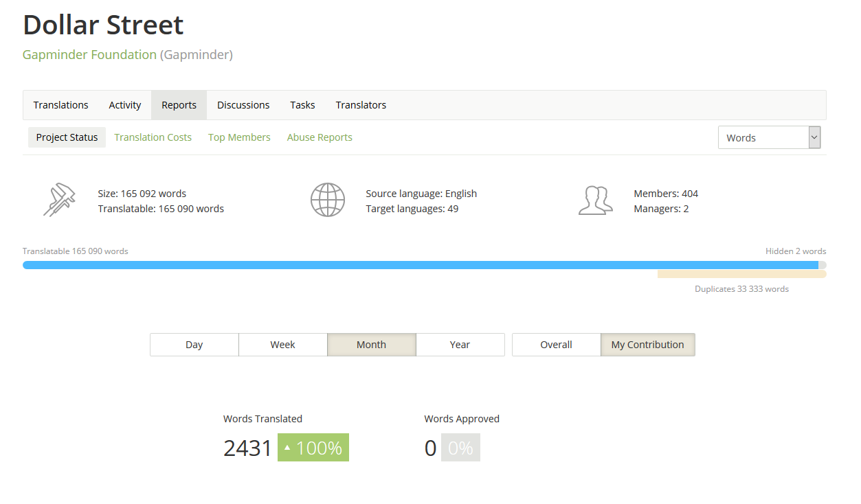861x504 pixels.
Task: Go to the Discussions tab
Action: click(x=243, y=105)
